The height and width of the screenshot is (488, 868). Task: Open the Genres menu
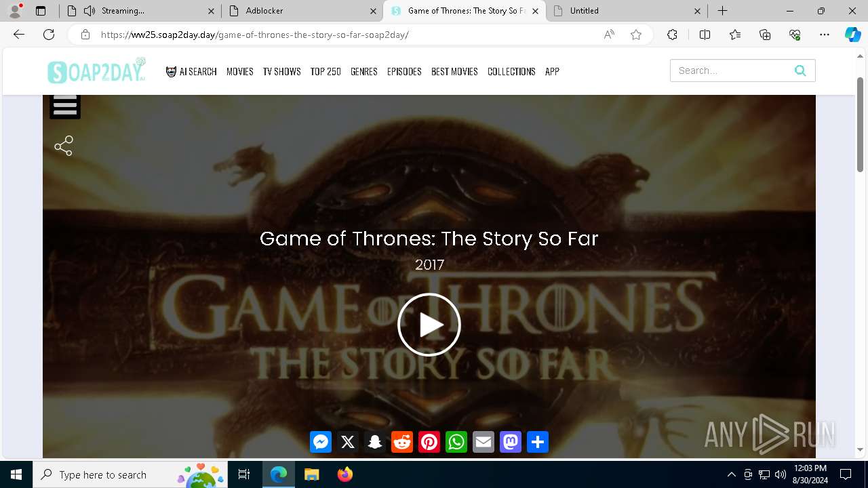tap(364, 71)
